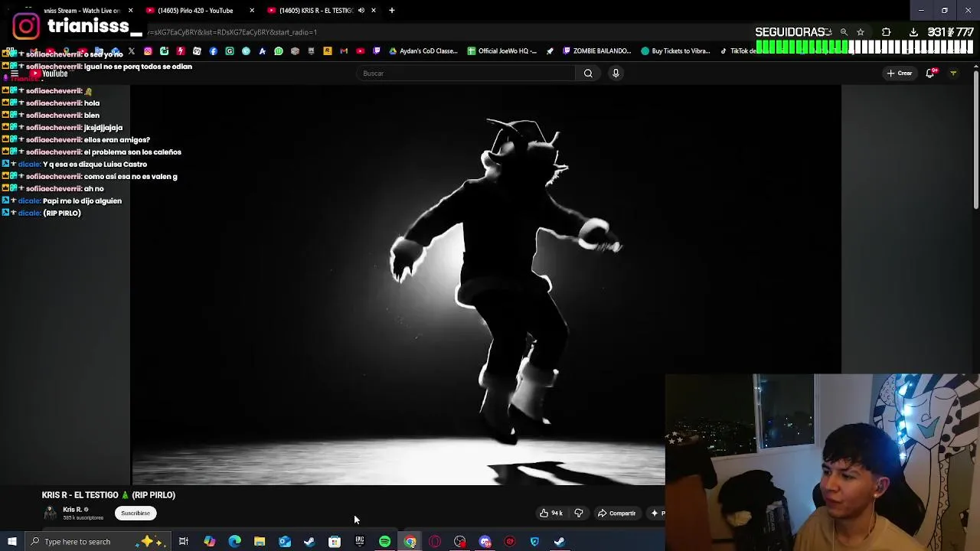The height and width of the screenshot is (551, 980).
Task: Open the YouTube Crear menu
Action: pos(900,73)
